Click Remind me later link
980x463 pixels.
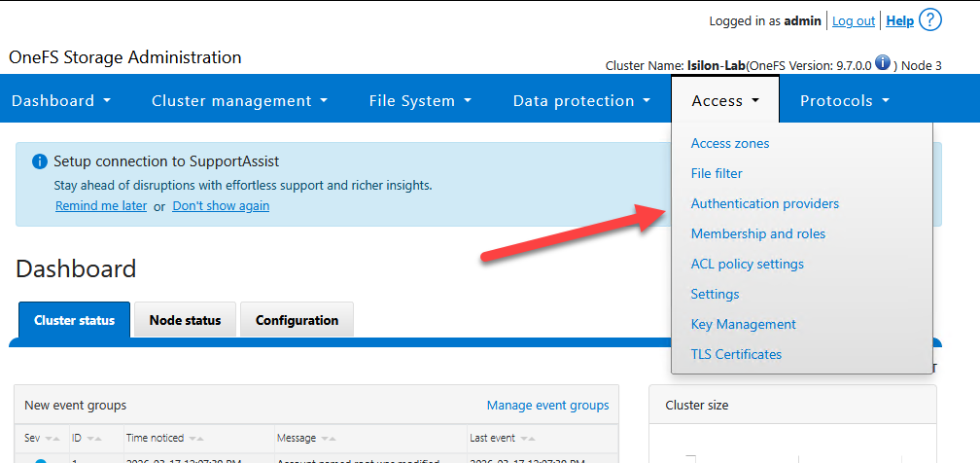click(101, 206)
